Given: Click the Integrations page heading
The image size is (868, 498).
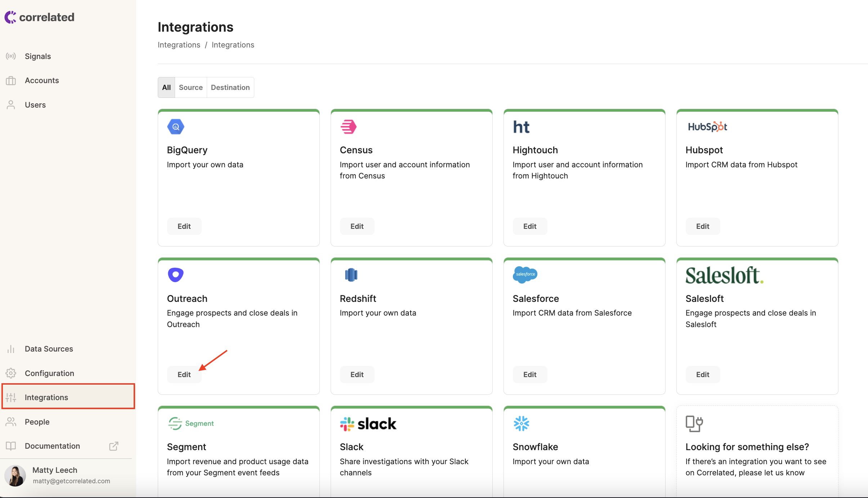Looking at the screenshot, I should [x=196, y=27].
